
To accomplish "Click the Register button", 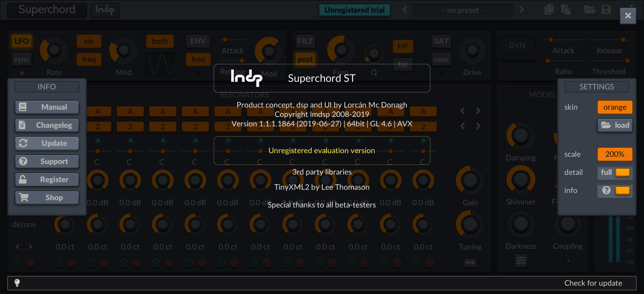I will tap(47, 180).
